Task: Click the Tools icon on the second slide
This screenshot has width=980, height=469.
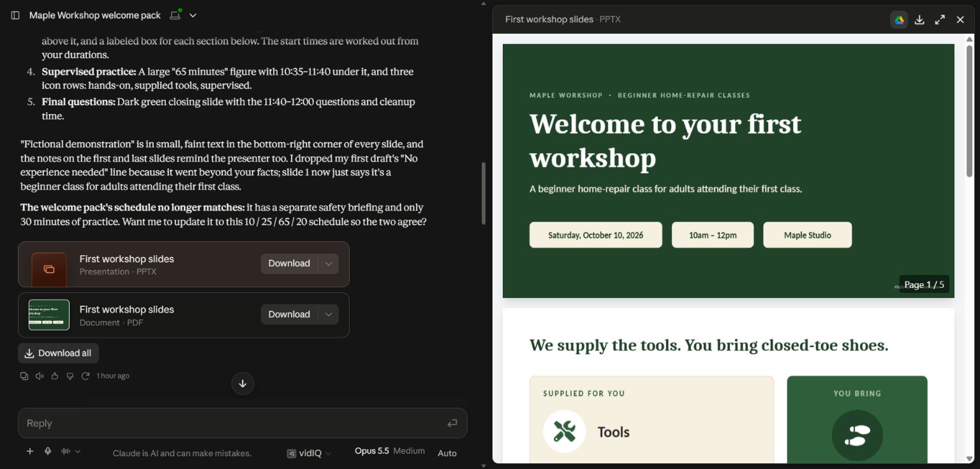Action: 565,431
